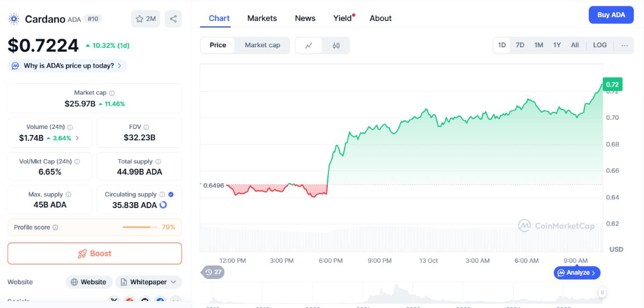Open the Chart tab
The width and height of the screenshot is (644, 308).
(219, 18)
